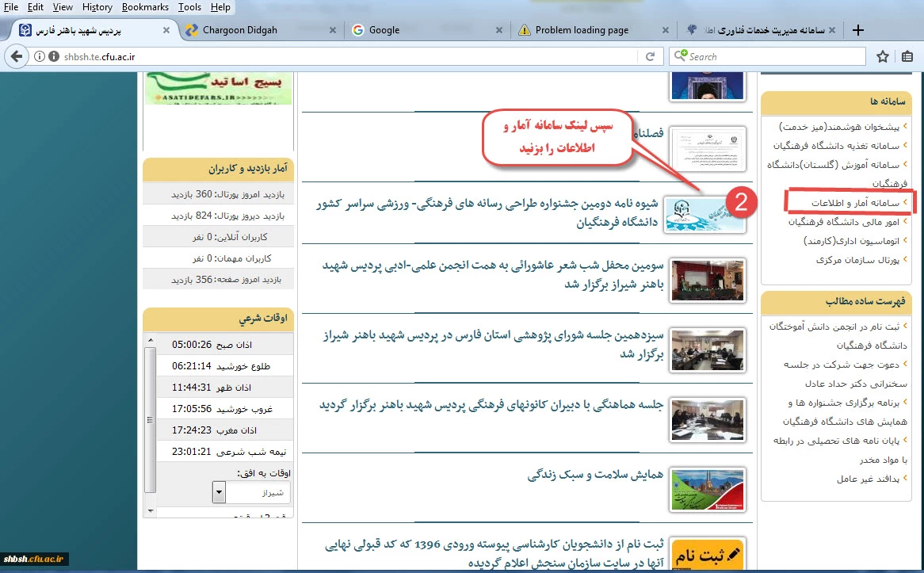924x573 pixels.
Task: Click the thumbnail beside the شب شعر عاشورائی article
Action: click(x=708, y=281)
